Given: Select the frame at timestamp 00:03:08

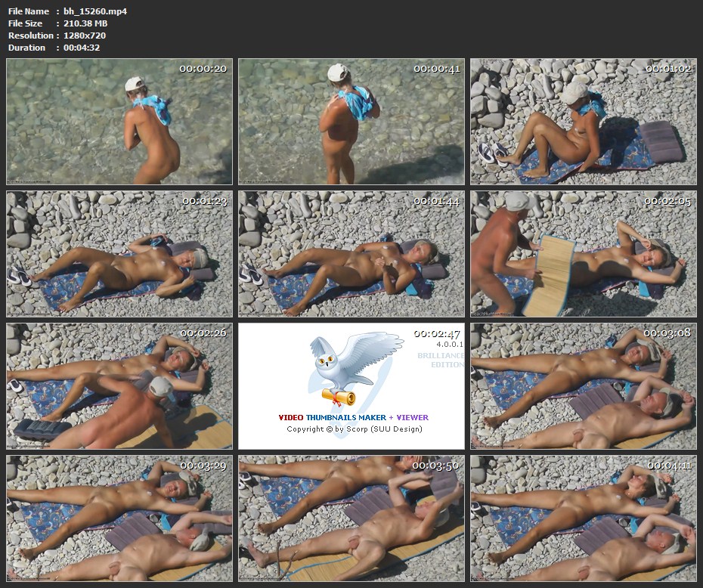Looking at the screenshot, I should [583, 386].
